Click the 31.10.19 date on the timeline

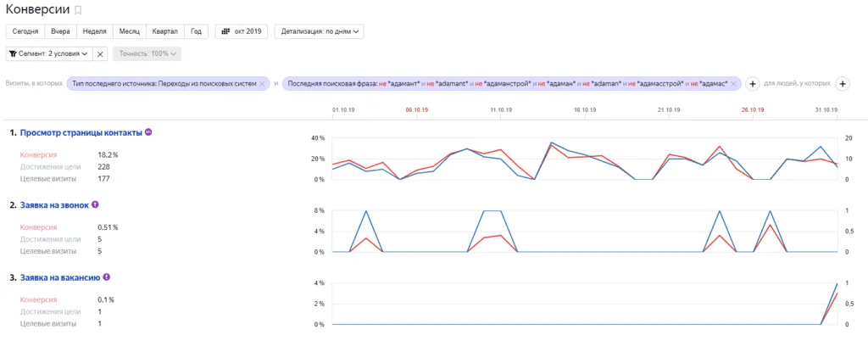click(826, 110)
